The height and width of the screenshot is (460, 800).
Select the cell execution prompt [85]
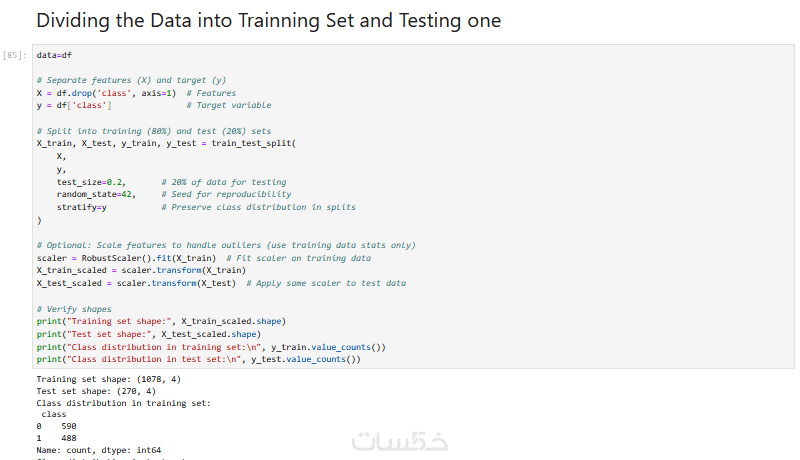coord(15,55)
